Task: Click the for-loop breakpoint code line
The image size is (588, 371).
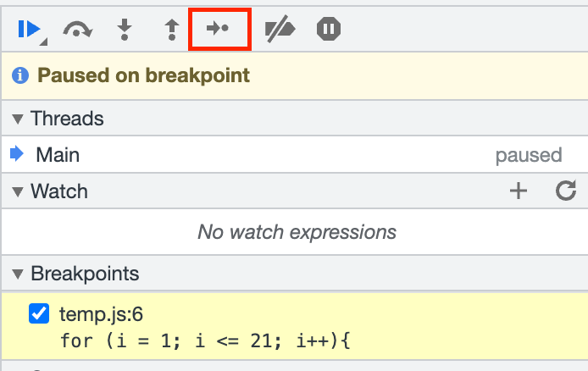Action: pyautogui.click(x=205, y=342)
